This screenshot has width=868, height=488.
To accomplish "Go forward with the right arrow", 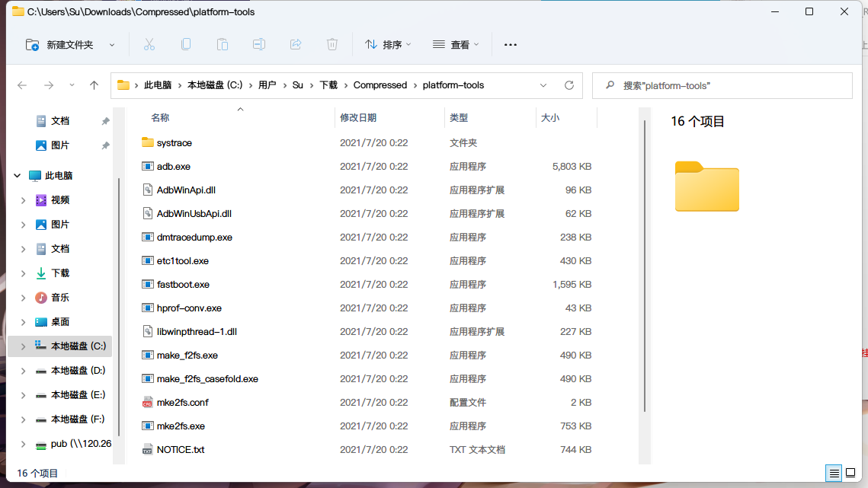I will coord(49,85).
